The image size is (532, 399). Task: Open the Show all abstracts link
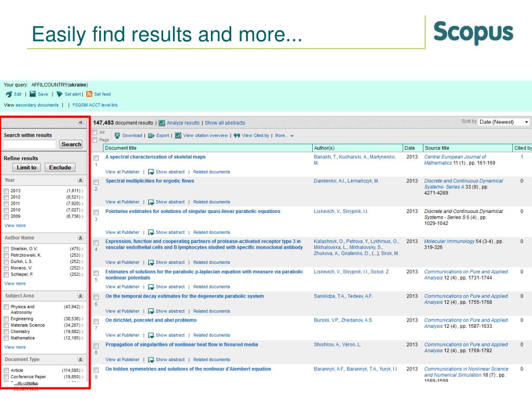[x=224, y=123]
